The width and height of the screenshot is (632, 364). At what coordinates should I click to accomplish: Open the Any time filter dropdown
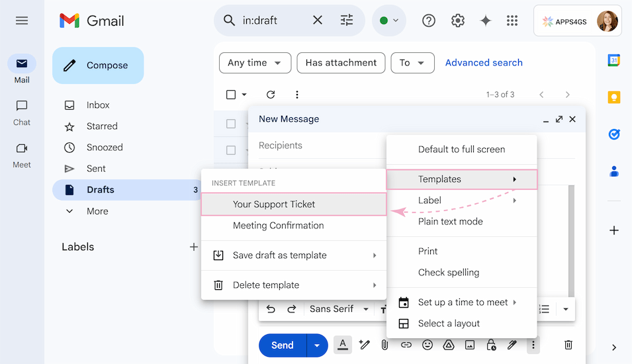pyautogui.click(x=255, y=63)
